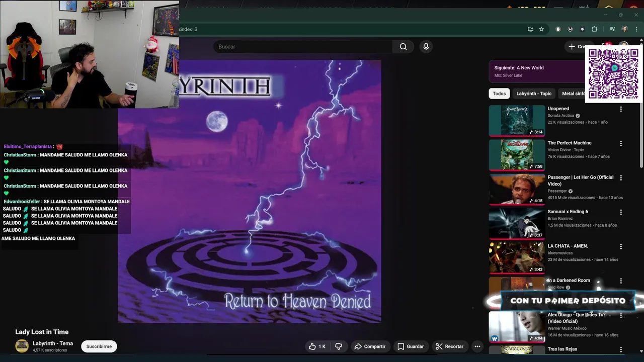This screenshot has height=362, width=644.
Task: Open the diamond-shaped extension icon
Action: coord(582,29)
